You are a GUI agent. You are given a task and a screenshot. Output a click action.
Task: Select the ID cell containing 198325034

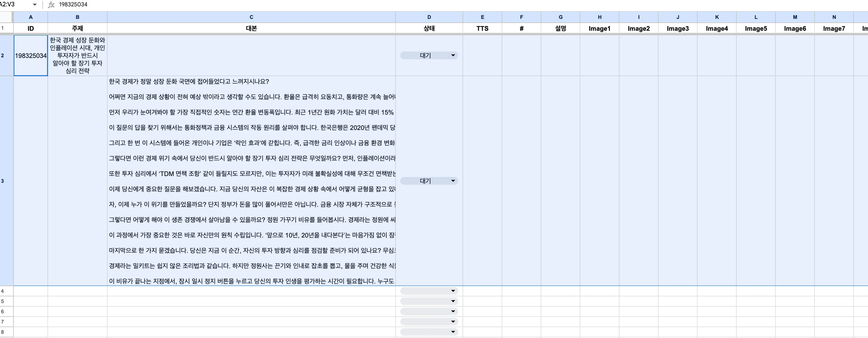point(31,56)
